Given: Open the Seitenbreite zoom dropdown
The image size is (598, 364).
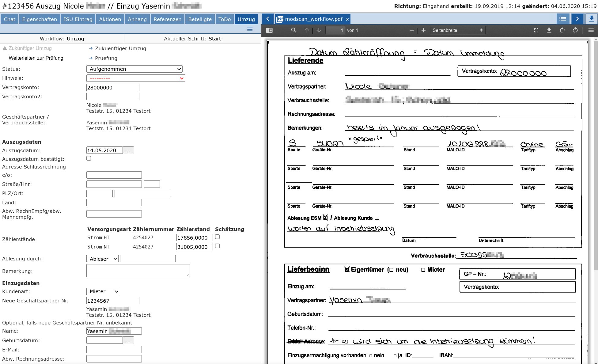Looking at the screenshot, I should (458, 30).
